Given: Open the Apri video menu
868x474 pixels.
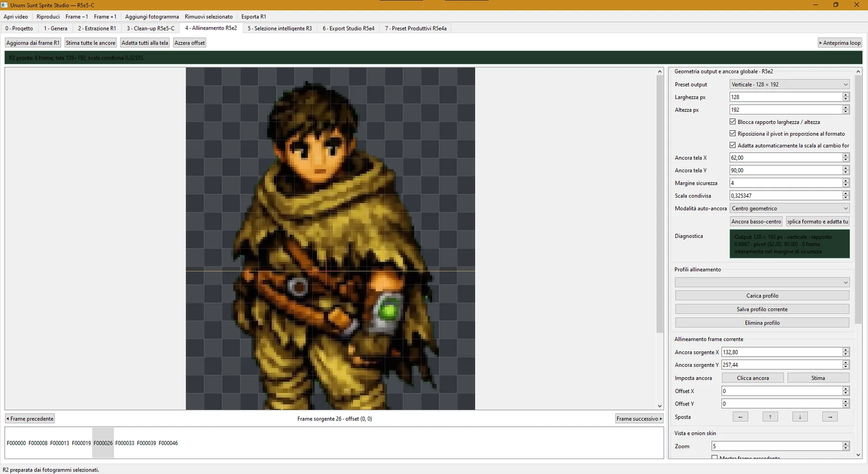Looking at the screenshot, I should pyautogui.click(x=16, y=16).
